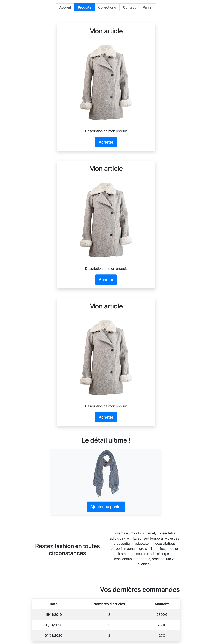The image size is (212, 644).
Task: Click the first Mon article title
Action: click(106, 31)
